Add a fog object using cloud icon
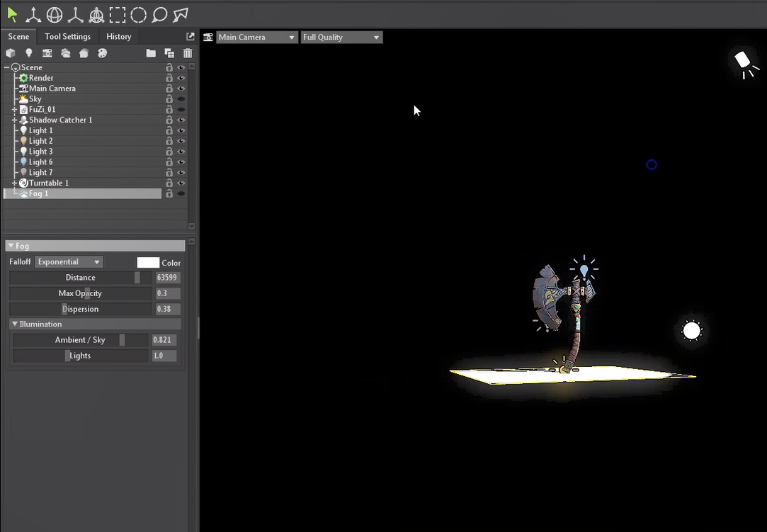 coord(66,53)
